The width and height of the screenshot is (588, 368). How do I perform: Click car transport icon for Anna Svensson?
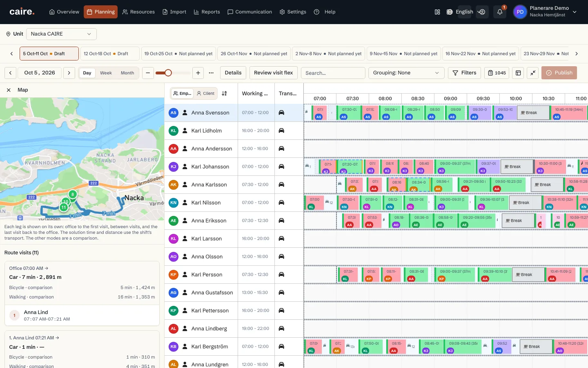pyautogui.click(x=281, y=112)
